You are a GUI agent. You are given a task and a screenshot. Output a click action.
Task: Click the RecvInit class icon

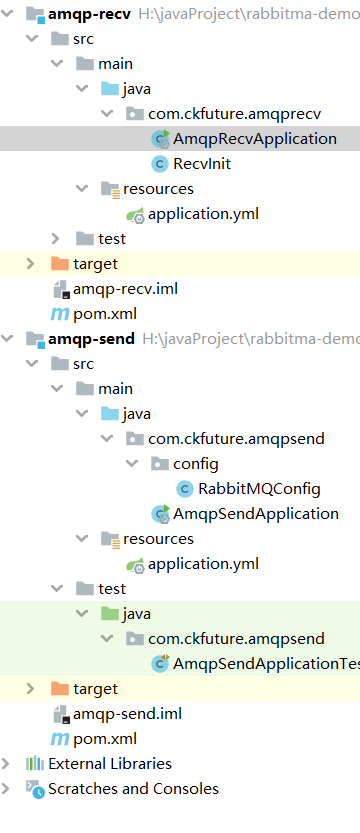click(x=160, y=164)
